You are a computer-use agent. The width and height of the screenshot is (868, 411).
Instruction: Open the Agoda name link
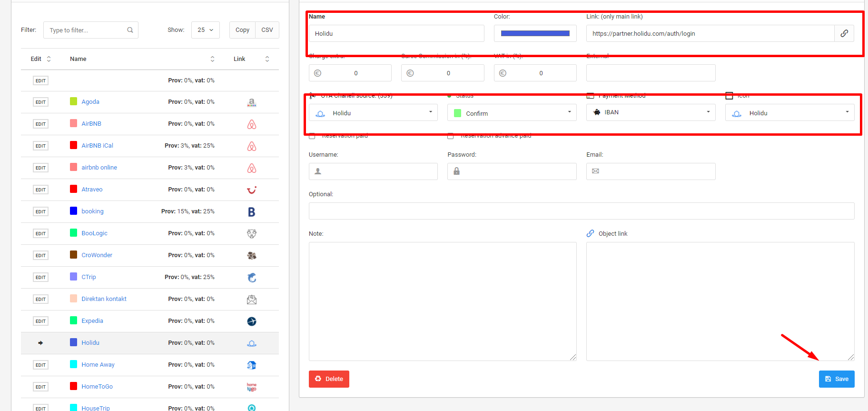point(90,102)
